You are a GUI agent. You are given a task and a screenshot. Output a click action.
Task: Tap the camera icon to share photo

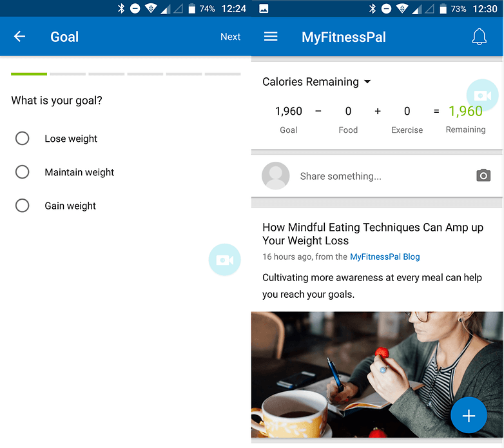(483, 175)
